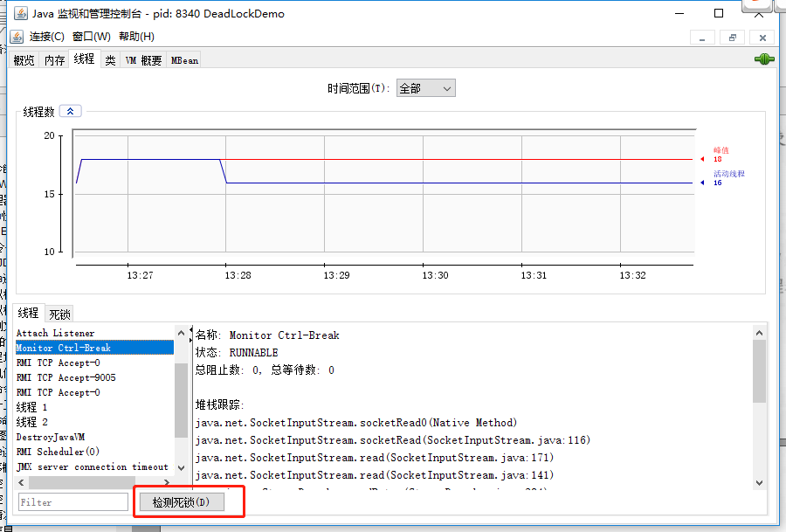Minimize the inner connection frame
The width and height of the screenshot is (786, 532).
click(x=702, y=38)
